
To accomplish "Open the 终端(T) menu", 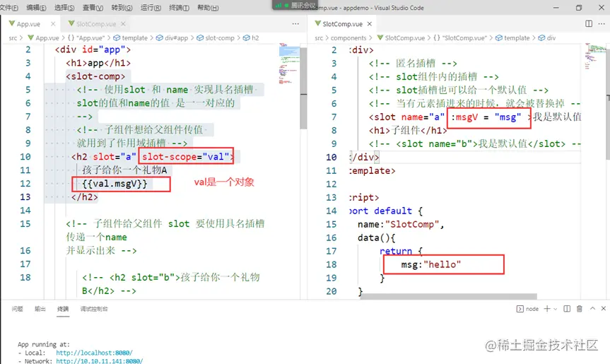I will pyautogui.click(x=180, y=8).
